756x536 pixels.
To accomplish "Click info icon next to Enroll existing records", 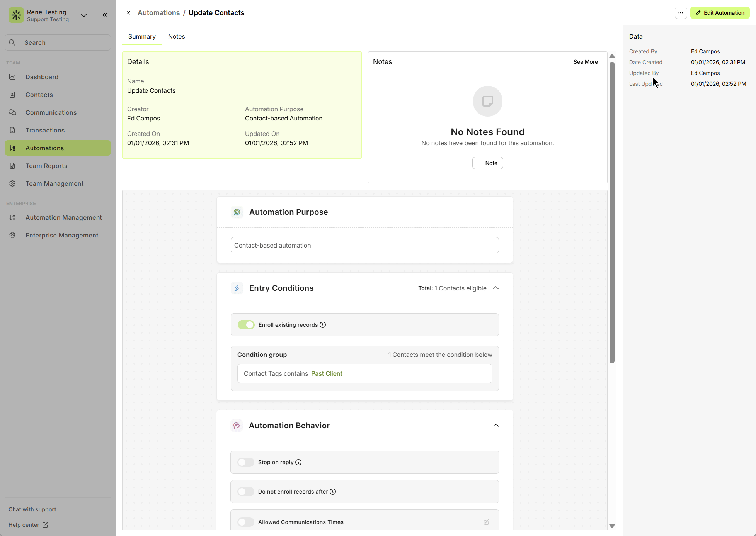I will 323,325.
